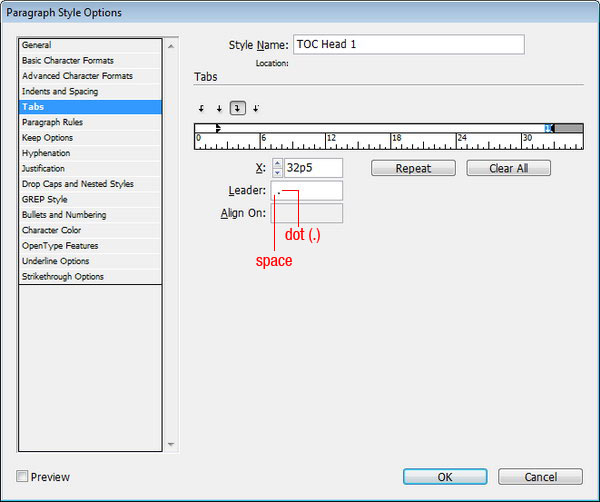
Task: Decrease the X value with down stepper
Action: (277, 173)
